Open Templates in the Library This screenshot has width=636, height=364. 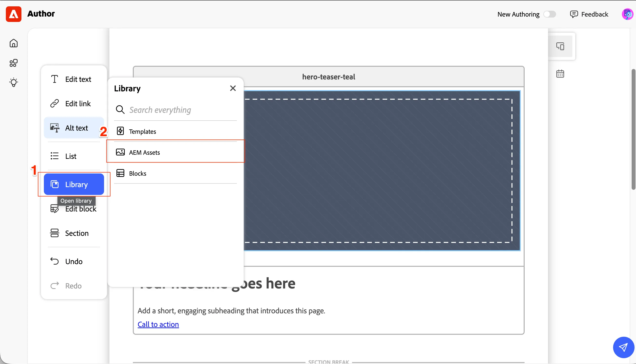click(x=175, y=131)
